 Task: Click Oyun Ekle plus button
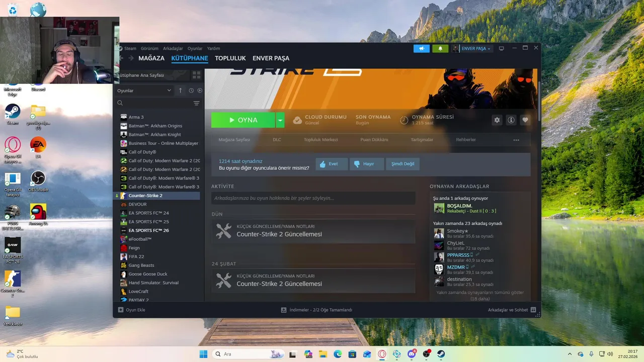(x=132, y=310)
